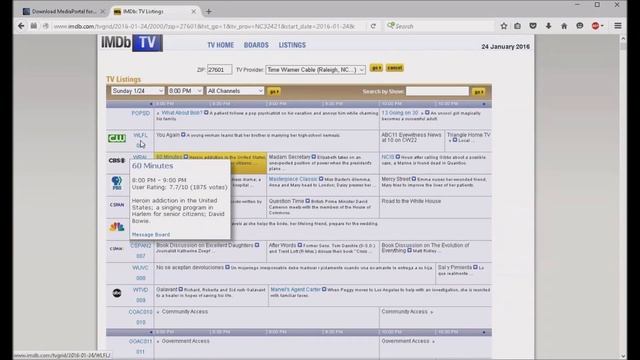The image size is (640, 360).
Task: Toggle the box beside After Words
Action: coord(300,245)
